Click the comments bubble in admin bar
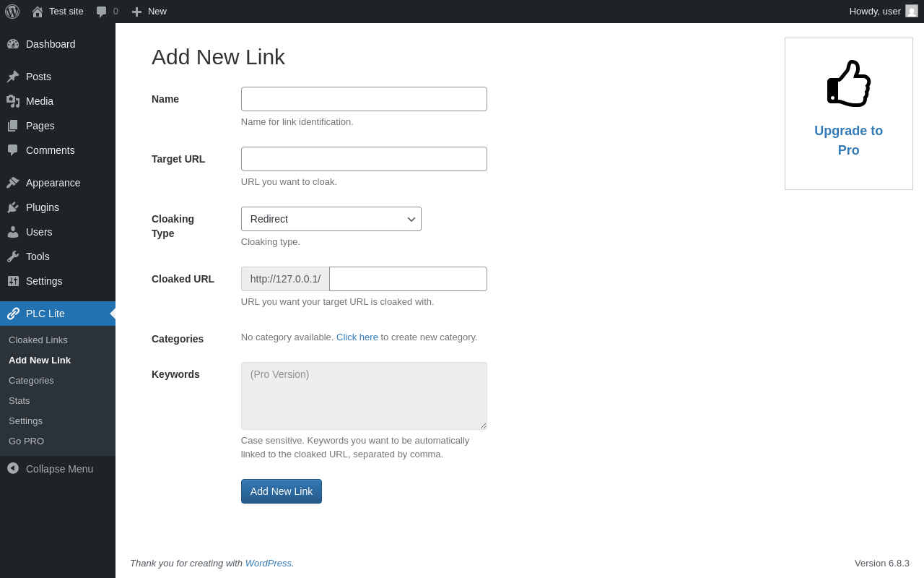The width and height of the screenshot is (924, 578). pyautogui.click(x=107, y=12)
